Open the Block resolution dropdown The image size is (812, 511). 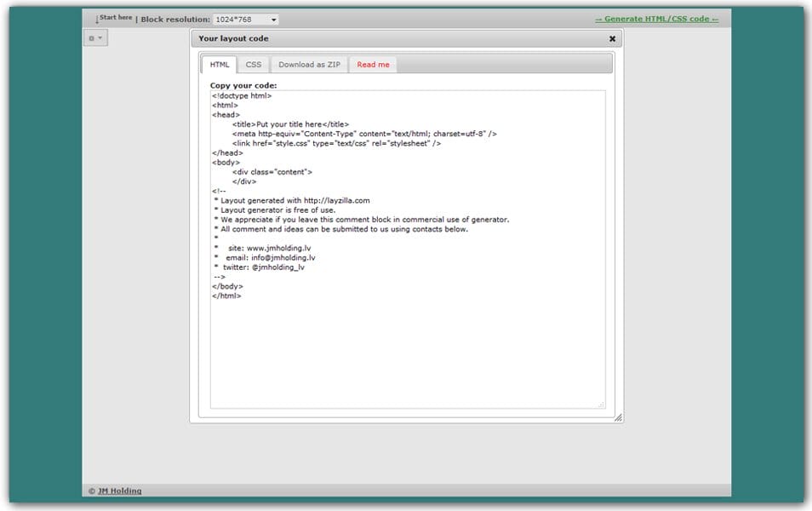245,19
